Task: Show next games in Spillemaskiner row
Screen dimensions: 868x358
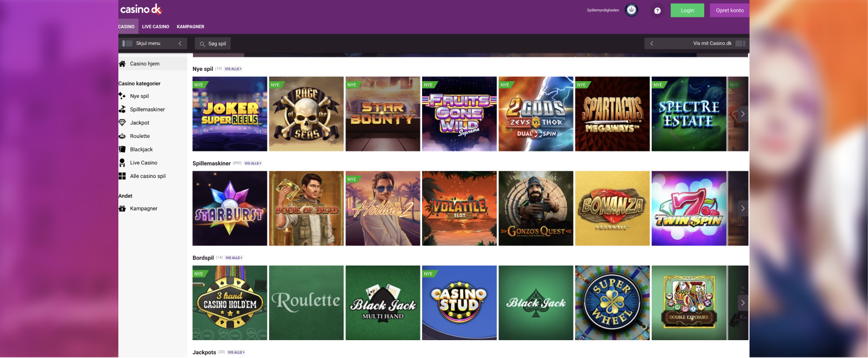Action: click(743, 208)
